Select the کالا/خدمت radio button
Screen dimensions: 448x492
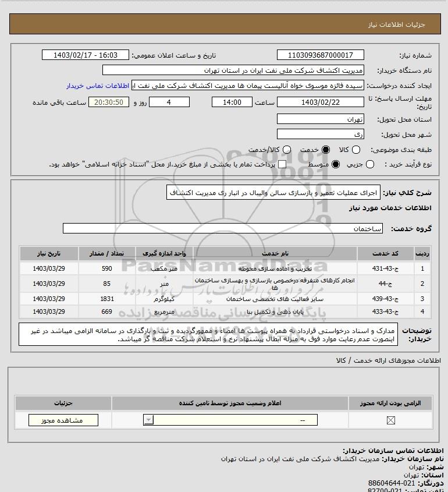point(286,150)
